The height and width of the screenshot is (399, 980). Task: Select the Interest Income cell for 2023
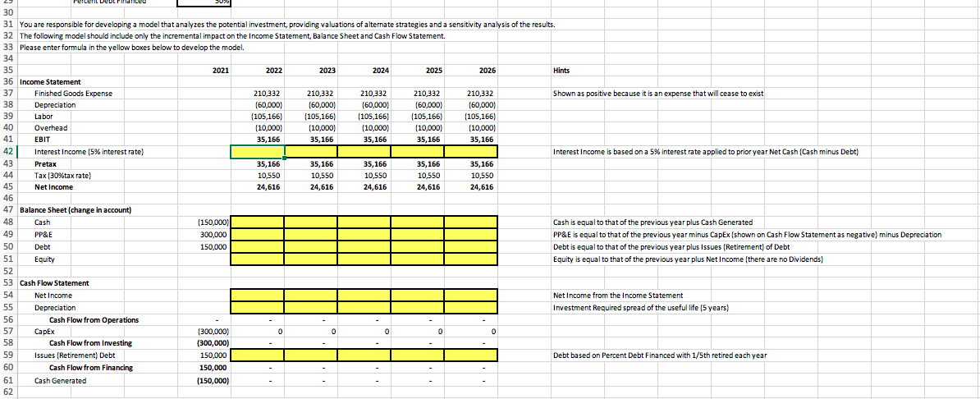pos(311,151)
